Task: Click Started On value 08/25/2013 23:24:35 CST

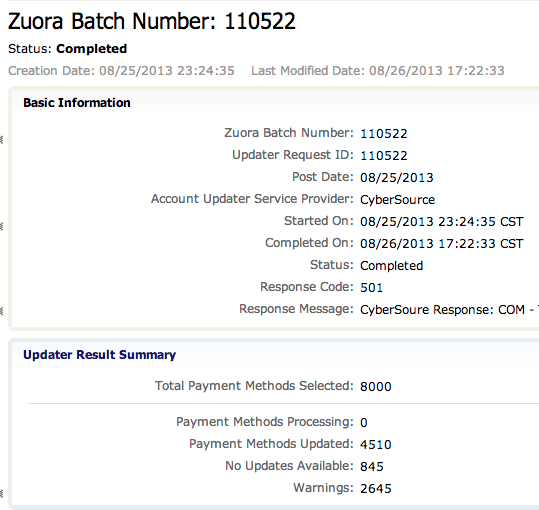Action: click(x=442, y=221)
